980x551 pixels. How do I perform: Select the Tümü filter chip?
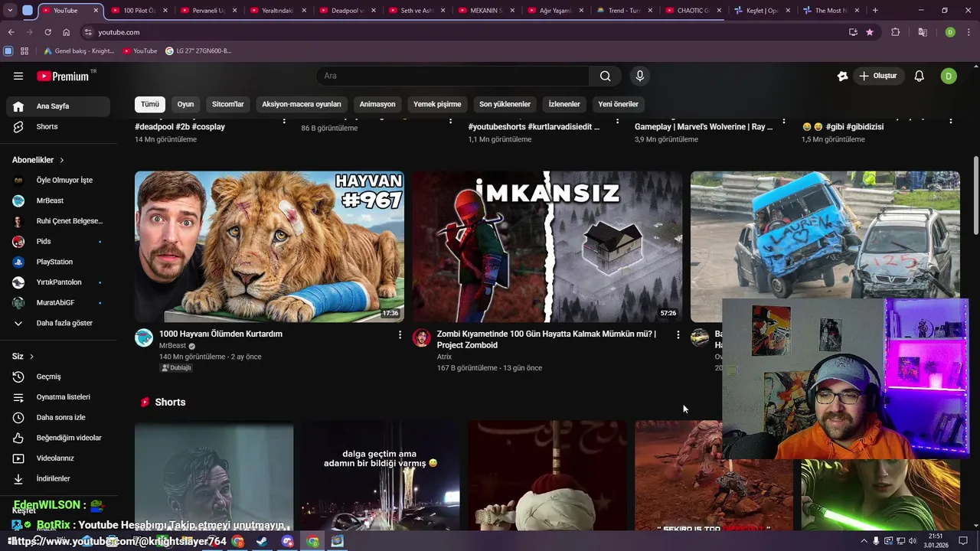[x=150, y=104]
